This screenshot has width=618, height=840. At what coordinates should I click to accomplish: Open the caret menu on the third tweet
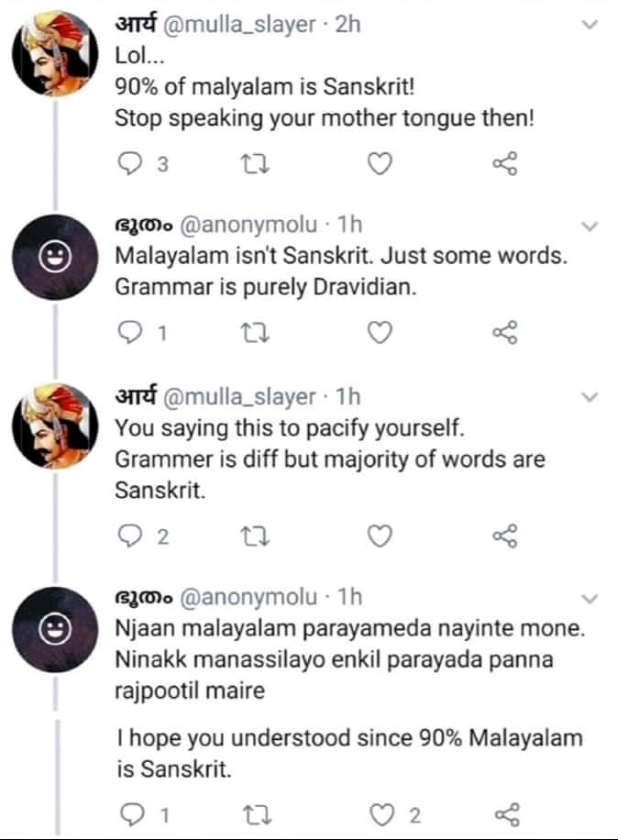pyautogui.click(x=590, y=397)
